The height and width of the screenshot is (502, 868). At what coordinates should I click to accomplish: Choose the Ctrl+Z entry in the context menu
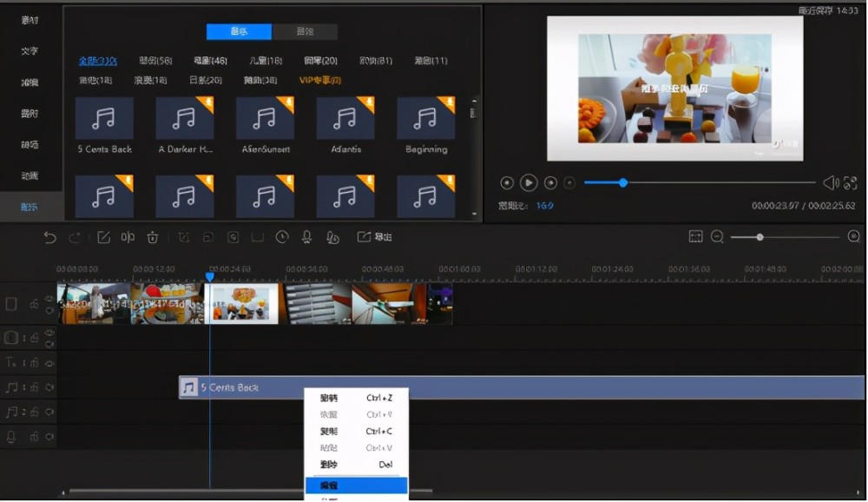[357, 398]
